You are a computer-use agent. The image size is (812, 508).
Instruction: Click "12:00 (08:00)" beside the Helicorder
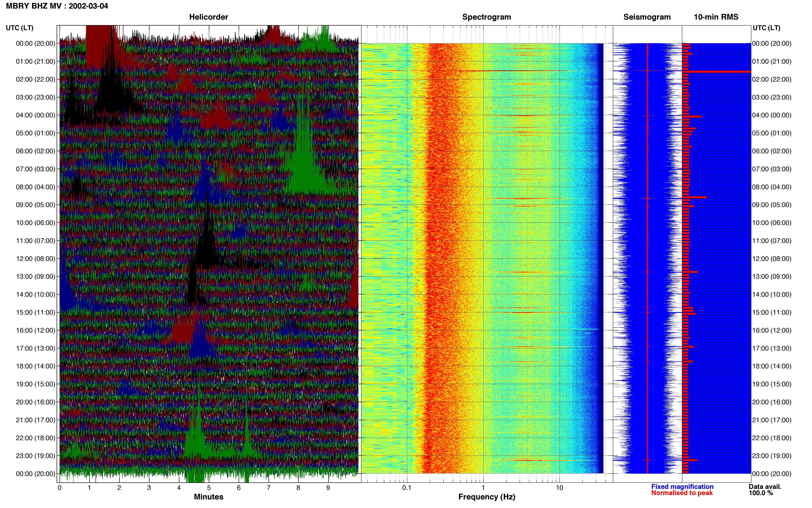[36, 259]
